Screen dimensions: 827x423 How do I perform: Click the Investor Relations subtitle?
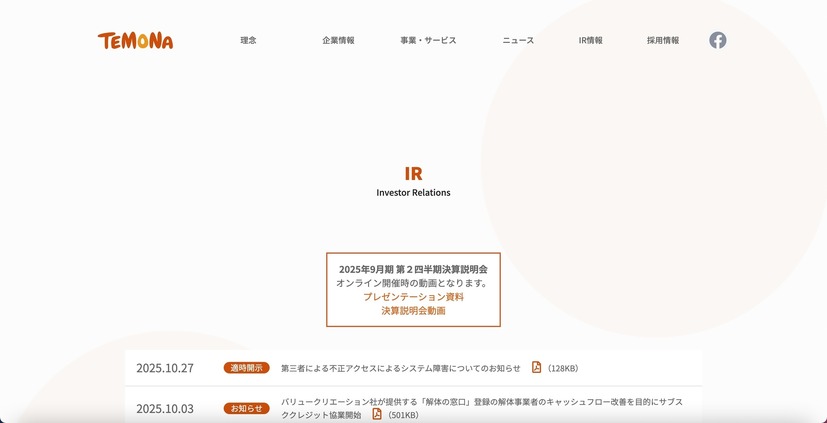(414, 193)
